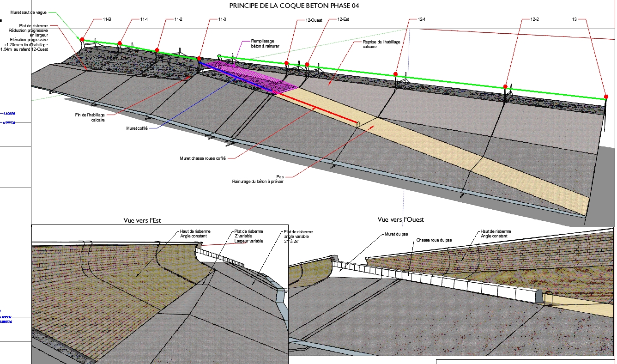Click the title 'PRINCIPE DE LA COQUE BETON PHASE 04'
Image resolution: width=617 pixels, height=364 pixels.
(x=294, y=6)
